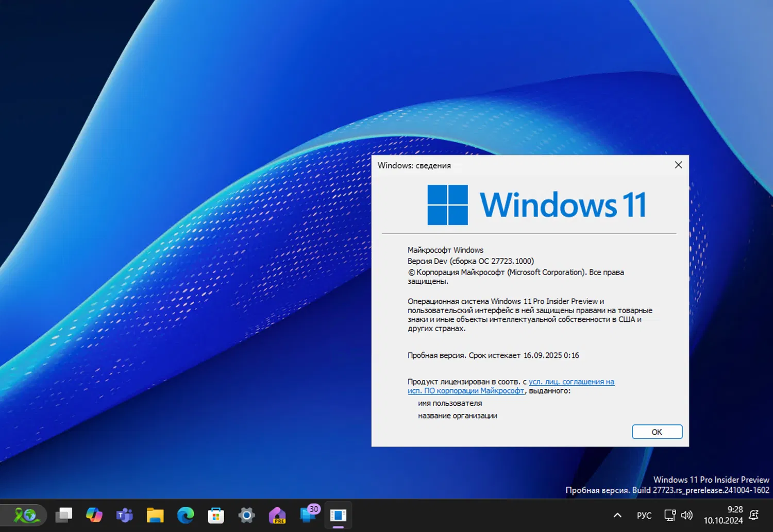Open Windows Settings from the taskbar
The height and width of the screenshot is (532, 773).
[246, 515]
